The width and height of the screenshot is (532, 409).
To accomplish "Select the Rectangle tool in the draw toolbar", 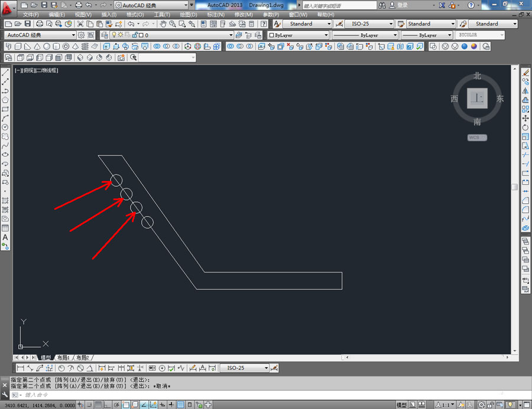I will 5,109.
